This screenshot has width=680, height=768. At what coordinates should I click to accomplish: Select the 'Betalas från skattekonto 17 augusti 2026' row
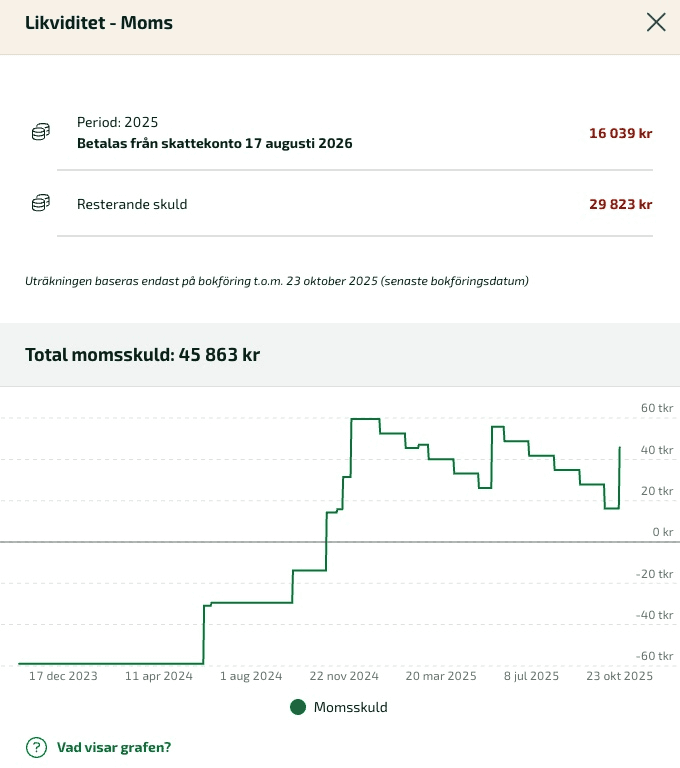(214, 143)
